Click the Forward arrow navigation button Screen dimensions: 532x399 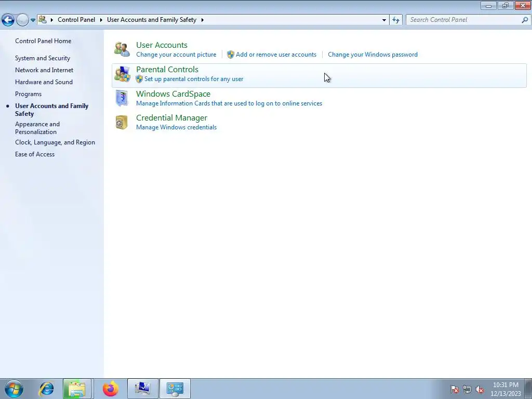click(22, 20)
